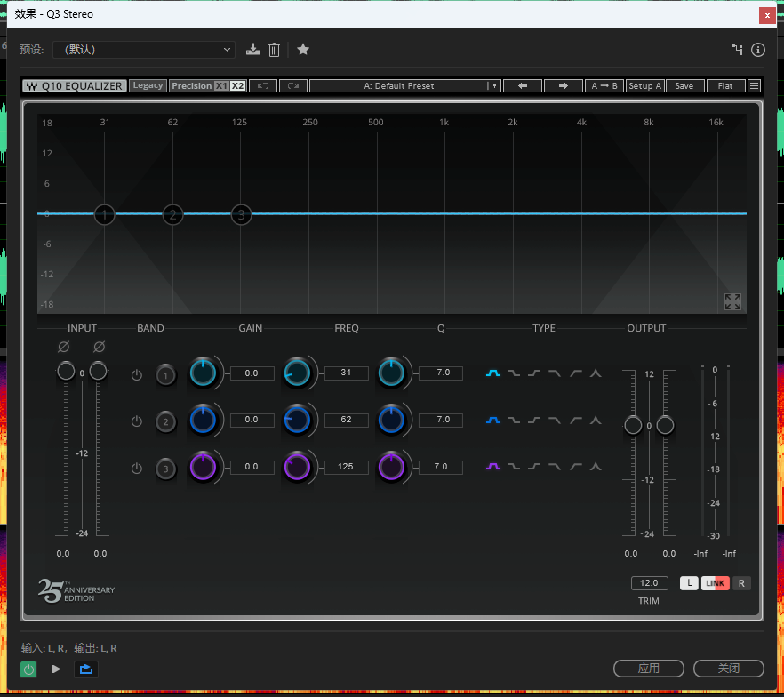The image size is (784, 697).
Task: Toggle the green effect power button
Action: [x=28, y=669]
